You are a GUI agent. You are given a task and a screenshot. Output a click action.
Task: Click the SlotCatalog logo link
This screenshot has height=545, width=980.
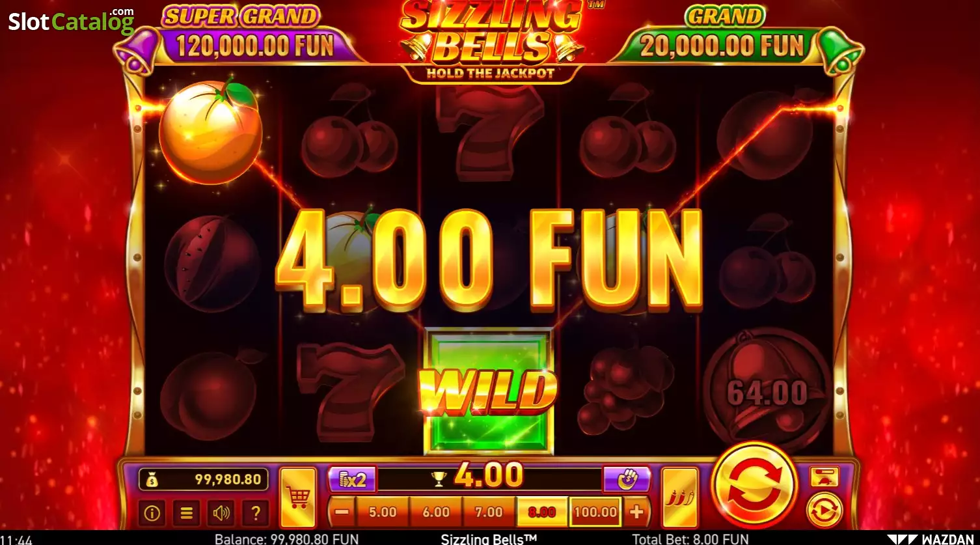[72, 21]
